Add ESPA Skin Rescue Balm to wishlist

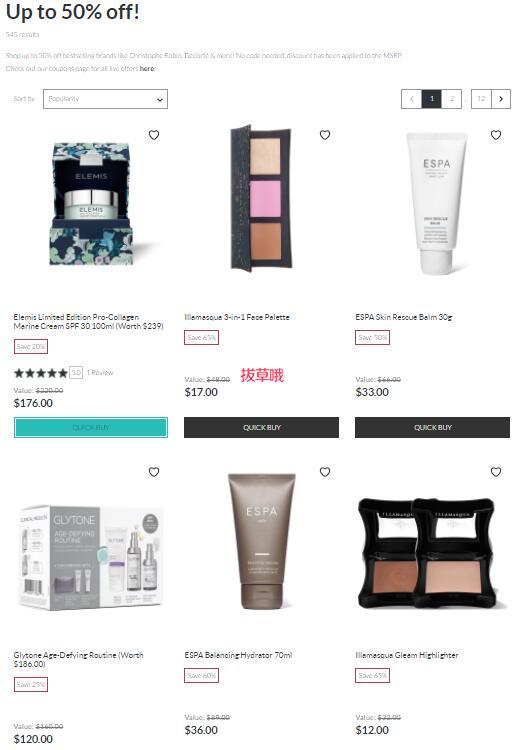496,135
